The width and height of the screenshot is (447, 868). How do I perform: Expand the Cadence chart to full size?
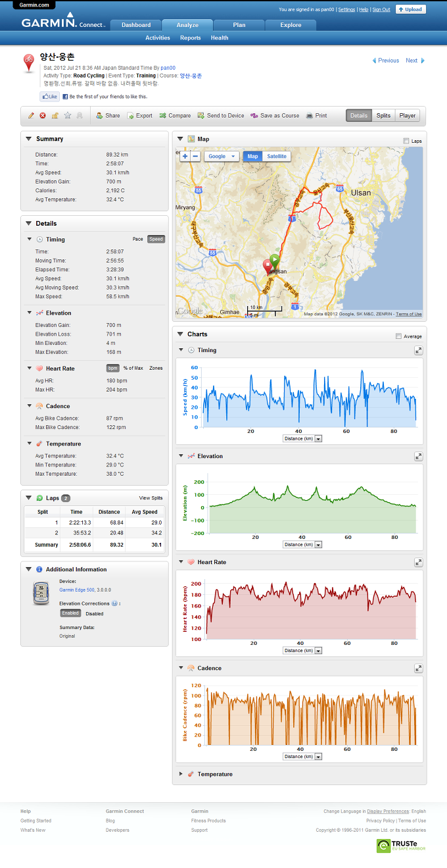click(x=418, y=668)
